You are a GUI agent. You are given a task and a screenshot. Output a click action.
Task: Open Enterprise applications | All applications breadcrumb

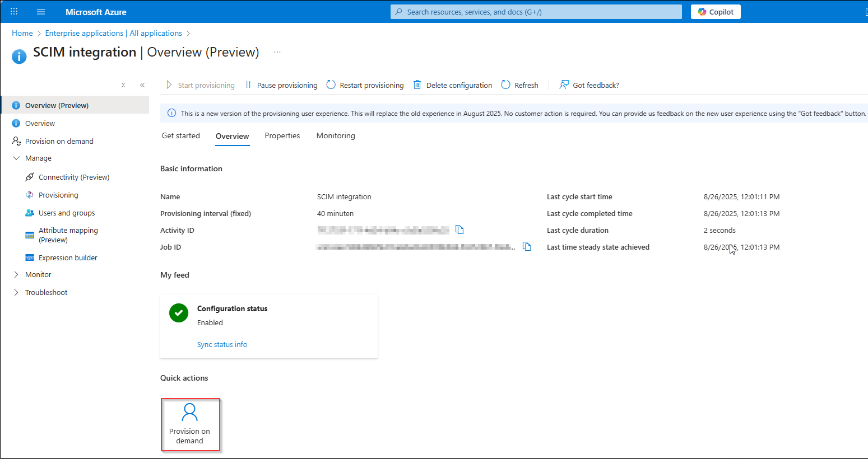(x=114, y=33)
